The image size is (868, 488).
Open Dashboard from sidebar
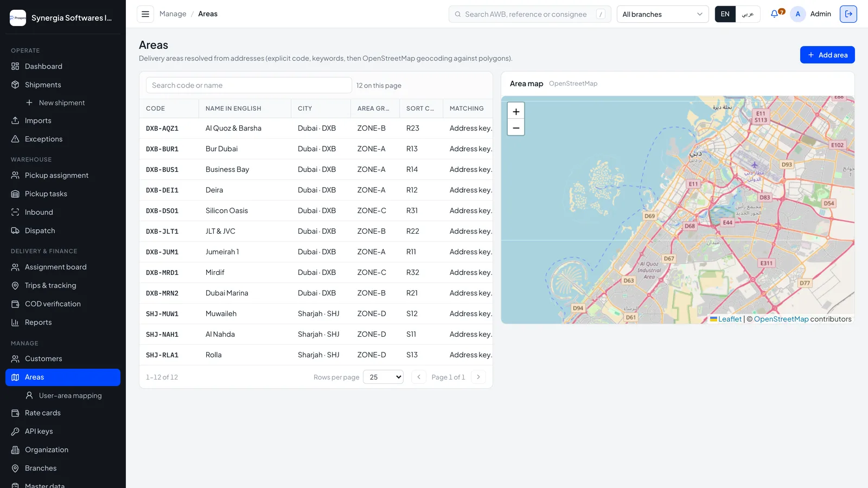[x=63, y=66]
